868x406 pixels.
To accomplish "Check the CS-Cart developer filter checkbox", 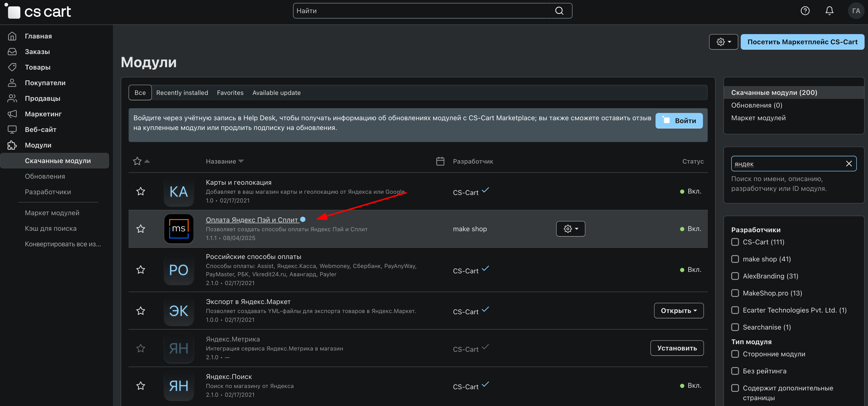I will tap(735, 242).
